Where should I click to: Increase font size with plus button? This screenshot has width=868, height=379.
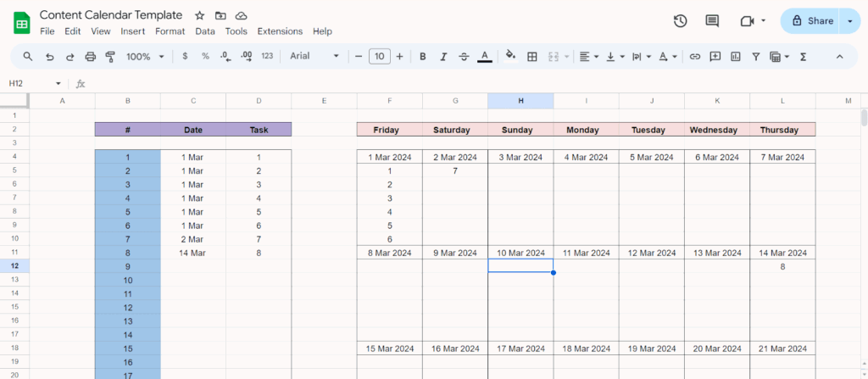click(400, 57)
